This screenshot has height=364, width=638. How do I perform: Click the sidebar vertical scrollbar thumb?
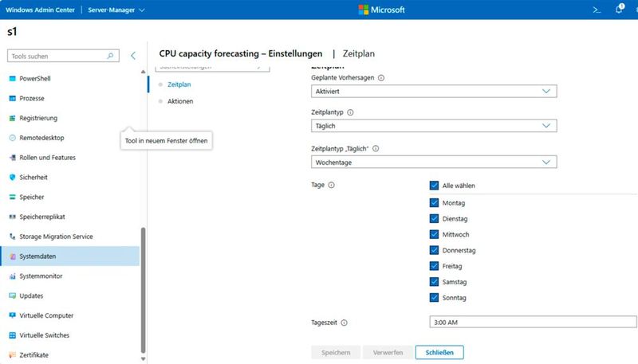(143, 291)
